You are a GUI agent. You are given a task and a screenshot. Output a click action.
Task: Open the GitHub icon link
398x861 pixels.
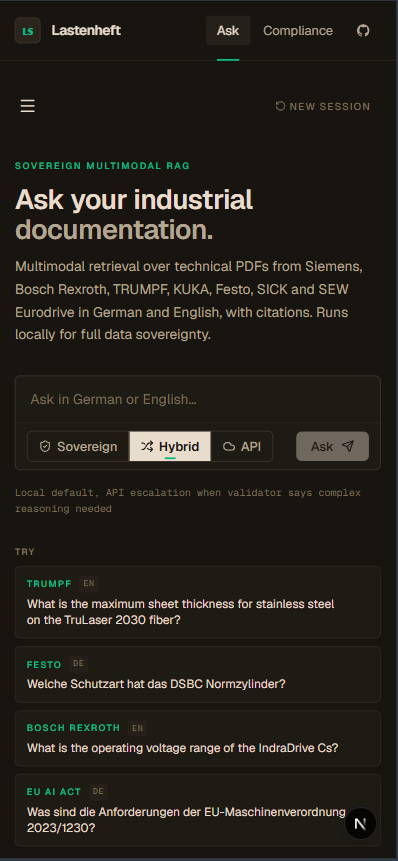363,31
